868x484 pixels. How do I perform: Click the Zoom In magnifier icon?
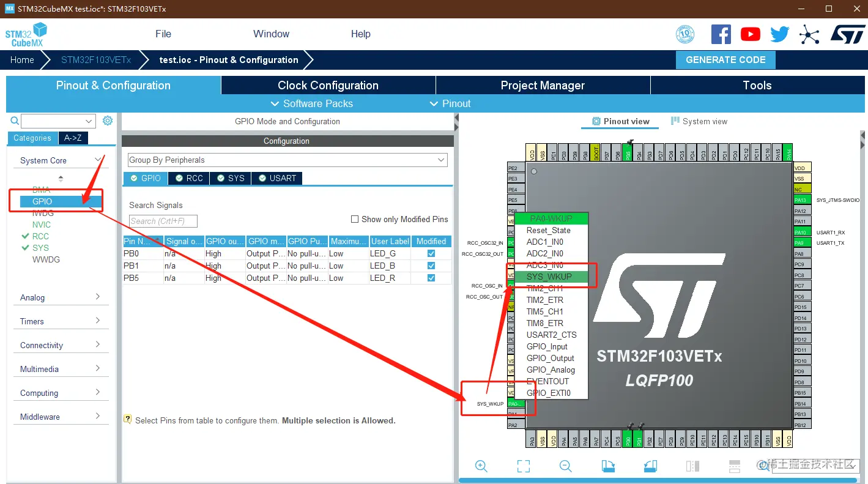481,466
